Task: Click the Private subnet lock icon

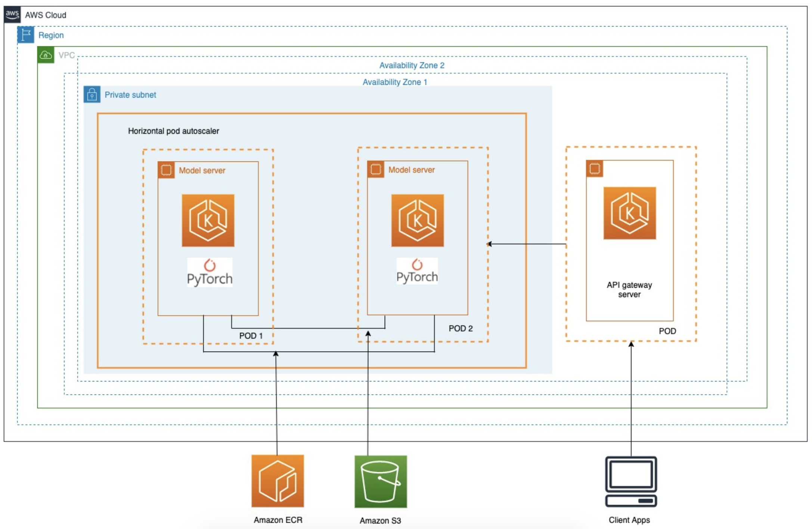Action: tap(92, 95)
